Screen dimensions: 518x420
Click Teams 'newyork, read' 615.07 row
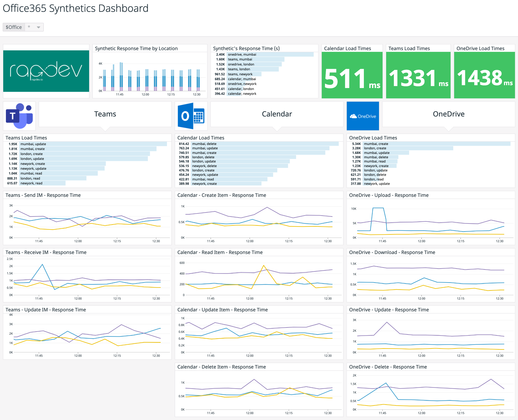87,183
